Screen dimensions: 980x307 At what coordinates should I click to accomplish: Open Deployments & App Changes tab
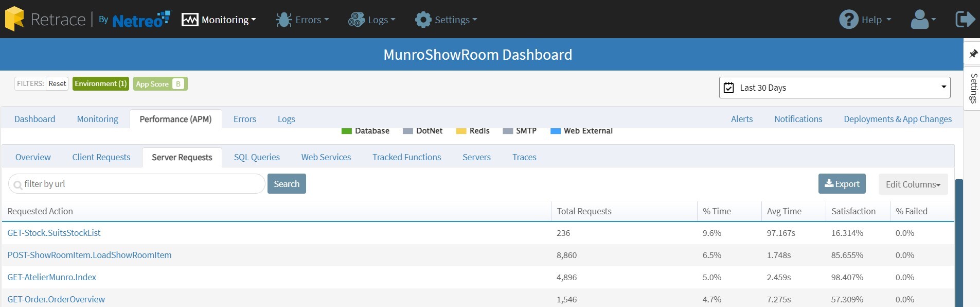[898, 119]
